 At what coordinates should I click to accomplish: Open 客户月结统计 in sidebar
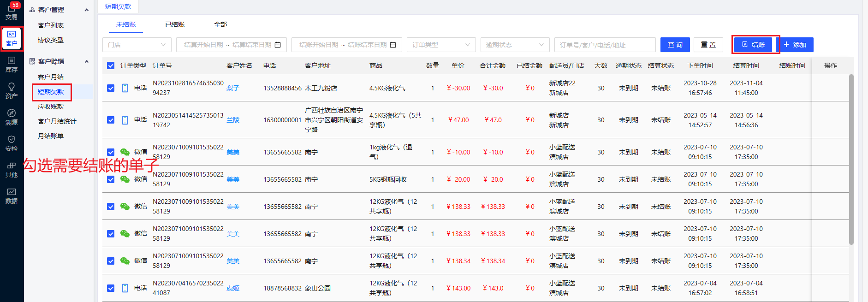click(57, 121)
